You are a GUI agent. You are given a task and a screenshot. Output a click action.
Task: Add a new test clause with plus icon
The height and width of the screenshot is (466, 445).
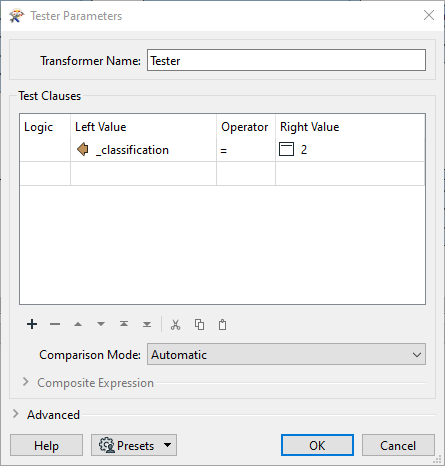(32, 324)
